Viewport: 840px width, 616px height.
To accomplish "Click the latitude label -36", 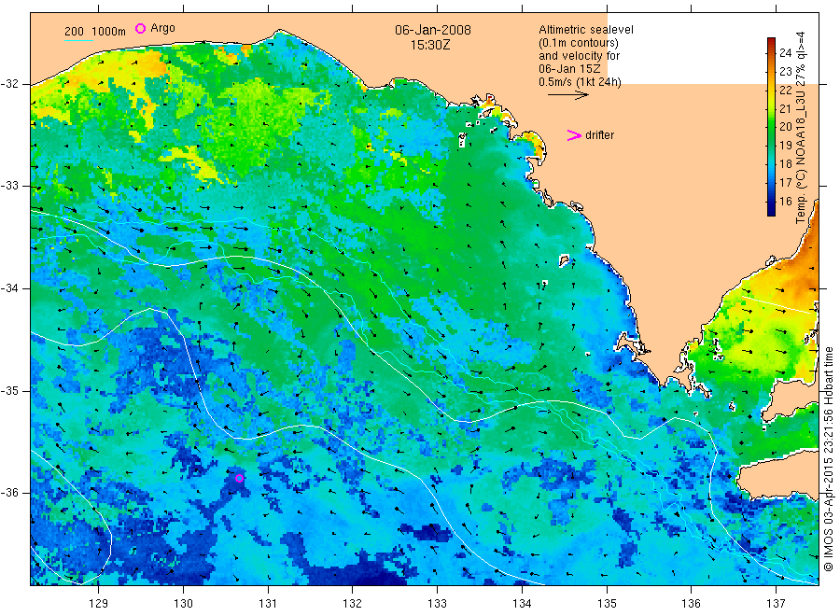I will pos(9,492).
